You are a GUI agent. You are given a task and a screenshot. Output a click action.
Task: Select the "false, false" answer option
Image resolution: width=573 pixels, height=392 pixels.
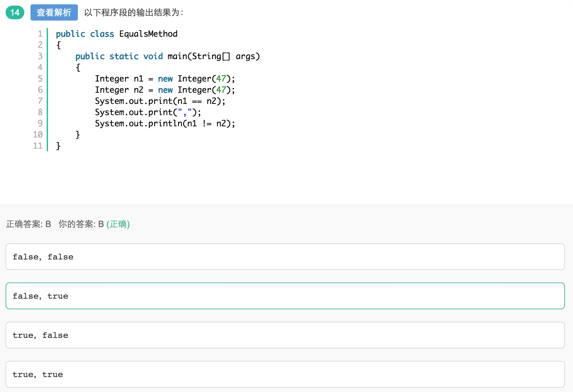coord(285,257)
